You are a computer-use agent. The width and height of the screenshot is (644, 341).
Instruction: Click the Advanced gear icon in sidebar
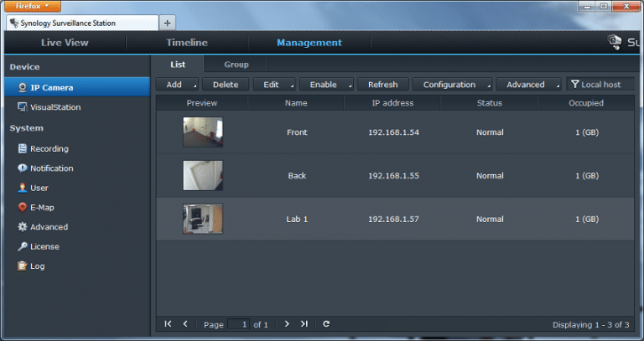click(x=22, y=227)
